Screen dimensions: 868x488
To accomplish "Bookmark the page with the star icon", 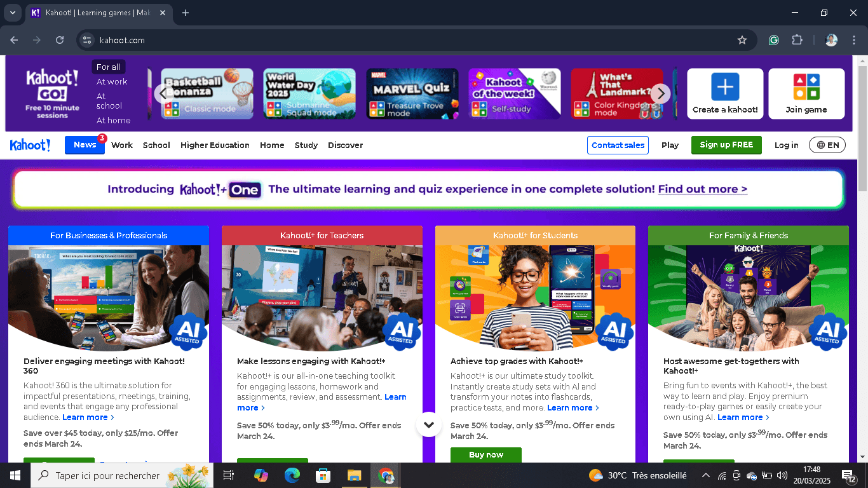I will click(x=742, y=39).
